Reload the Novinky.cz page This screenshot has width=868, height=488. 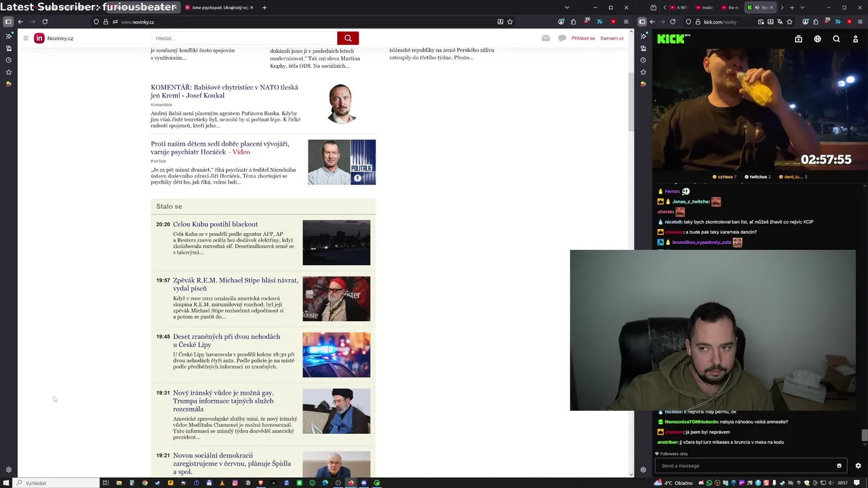click(45, 22)
